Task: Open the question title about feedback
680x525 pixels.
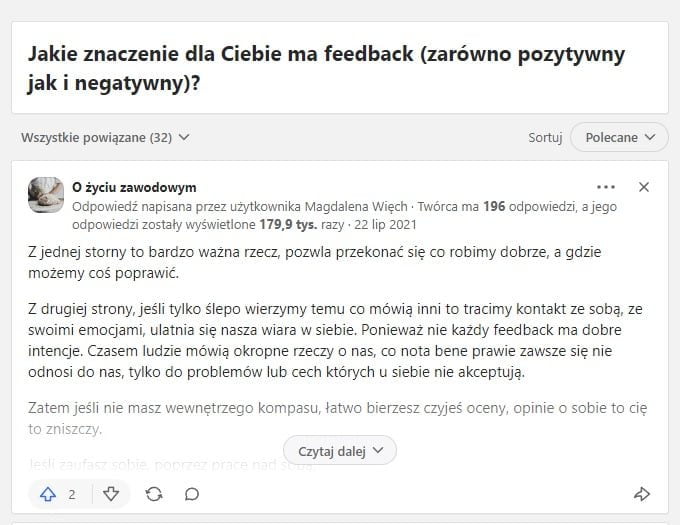Action: coord(326,68)
